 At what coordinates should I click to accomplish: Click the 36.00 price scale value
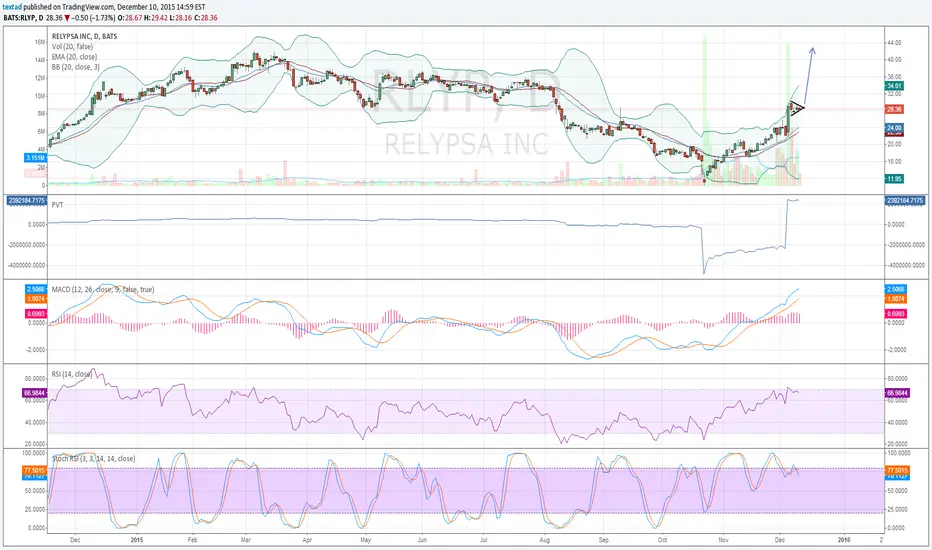point(895,77)
